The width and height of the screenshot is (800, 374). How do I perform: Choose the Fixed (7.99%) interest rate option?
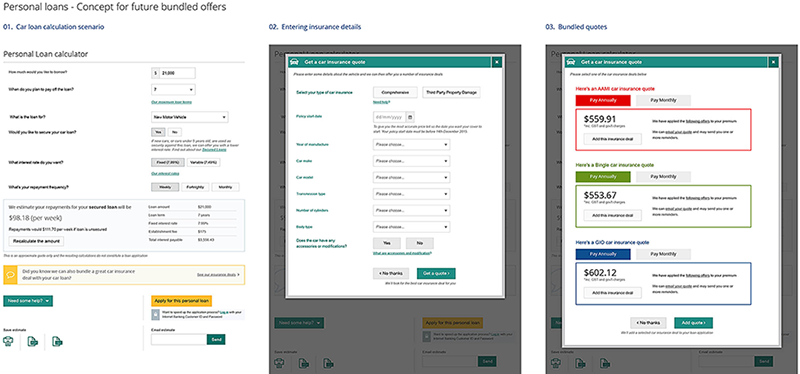coord(168,163)
